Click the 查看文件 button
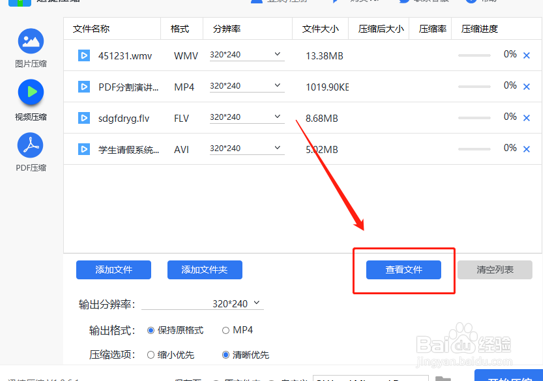This screenshot has width=543, height=381. [403, 270]
